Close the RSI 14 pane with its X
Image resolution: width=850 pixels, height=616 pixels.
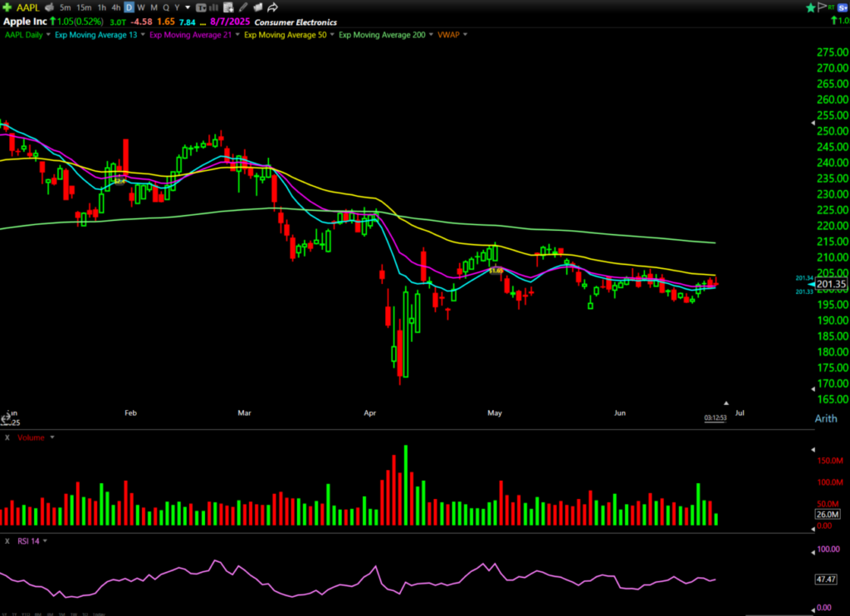tap(7, 541)
